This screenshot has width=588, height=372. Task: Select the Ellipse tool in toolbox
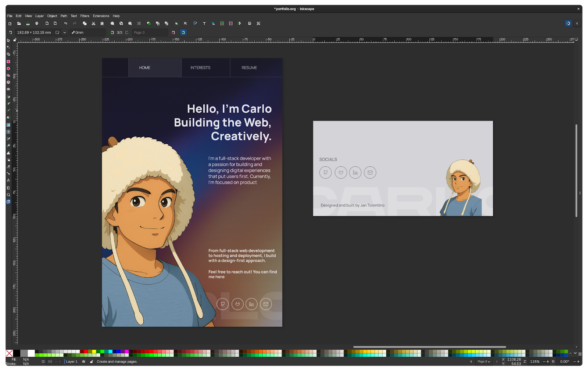[8, 69]
